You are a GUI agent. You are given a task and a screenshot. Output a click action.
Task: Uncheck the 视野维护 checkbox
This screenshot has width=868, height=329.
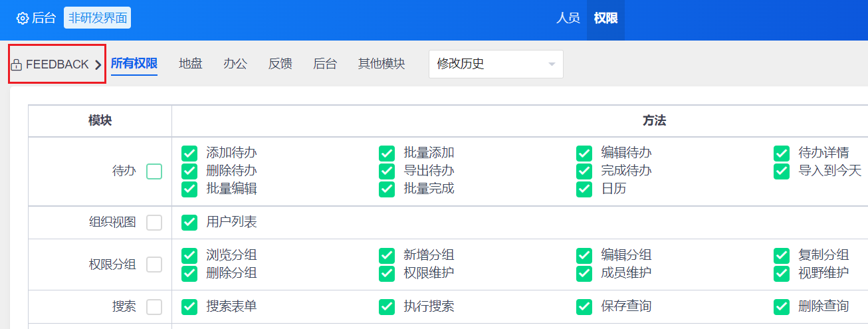coord(782,273)
